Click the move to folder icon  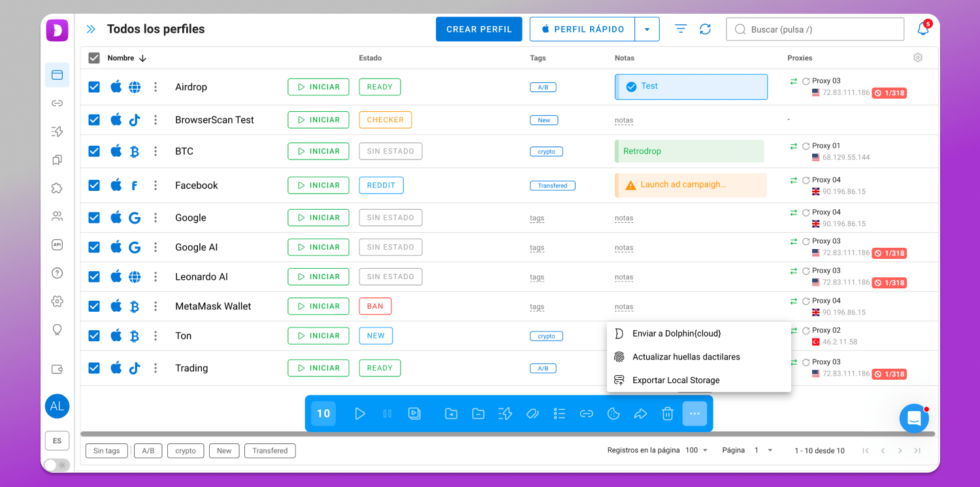click(451, 413)
